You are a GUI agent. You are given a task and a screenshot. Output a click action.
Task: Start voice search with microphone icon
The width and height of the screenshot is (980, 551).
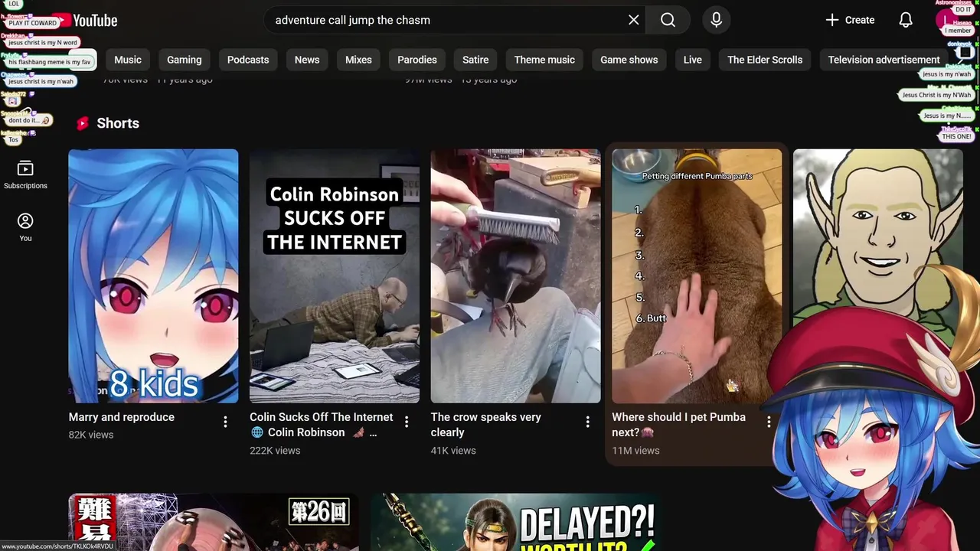click(717, 20)
